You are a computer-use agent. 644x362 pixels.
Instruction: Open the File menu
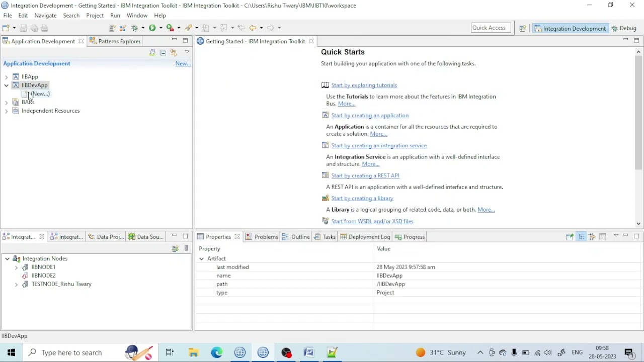[8, 16]
